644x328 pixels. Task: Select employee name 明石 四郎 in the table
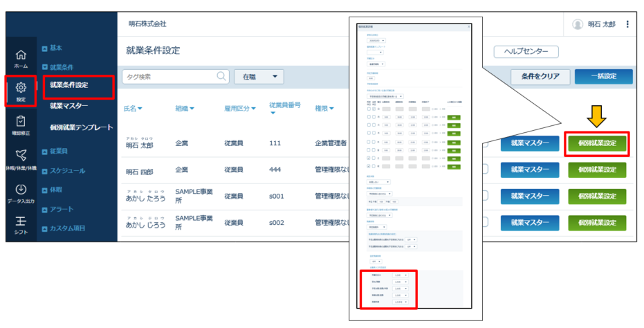tap(139, 172)
